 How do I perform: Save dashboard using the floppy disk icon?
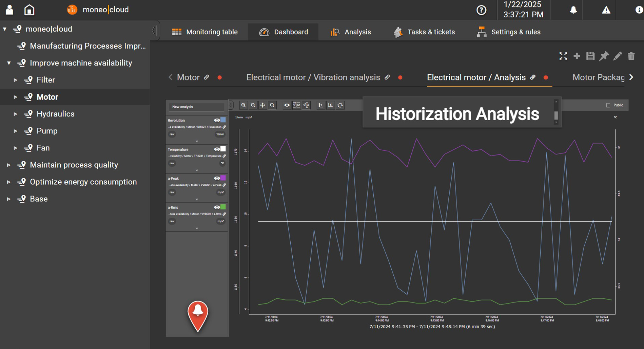[590, 56]
